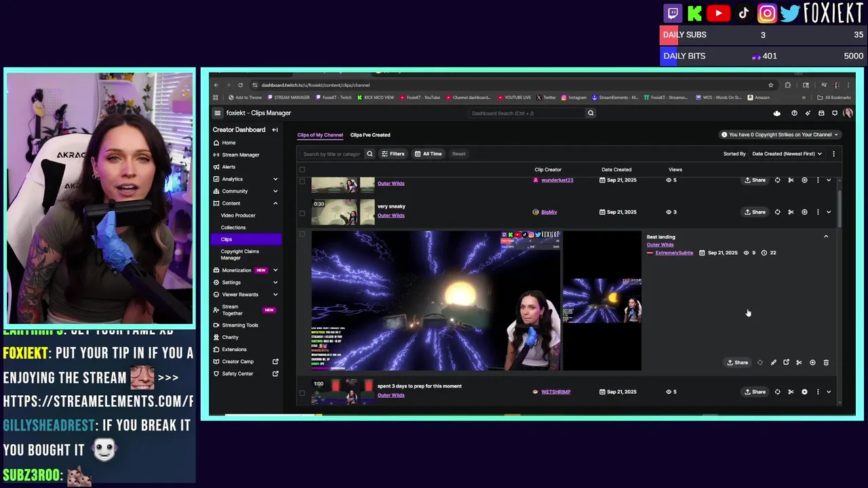The width and height of the screenshot is (868, 488).
Task: Click the All Time date button
Action: coord(429,154)
